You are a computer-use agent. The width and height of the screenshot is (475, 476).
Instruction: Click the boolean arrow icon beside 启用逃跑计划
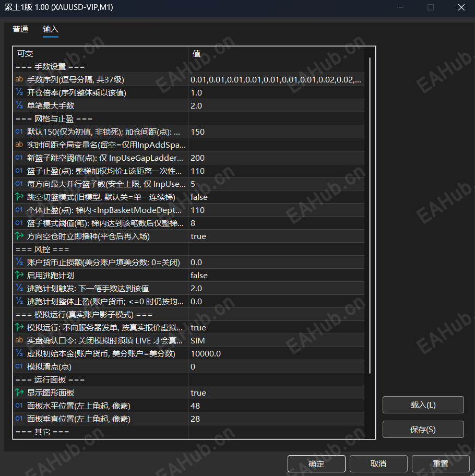pyautogui.click(x=19, y=276)
